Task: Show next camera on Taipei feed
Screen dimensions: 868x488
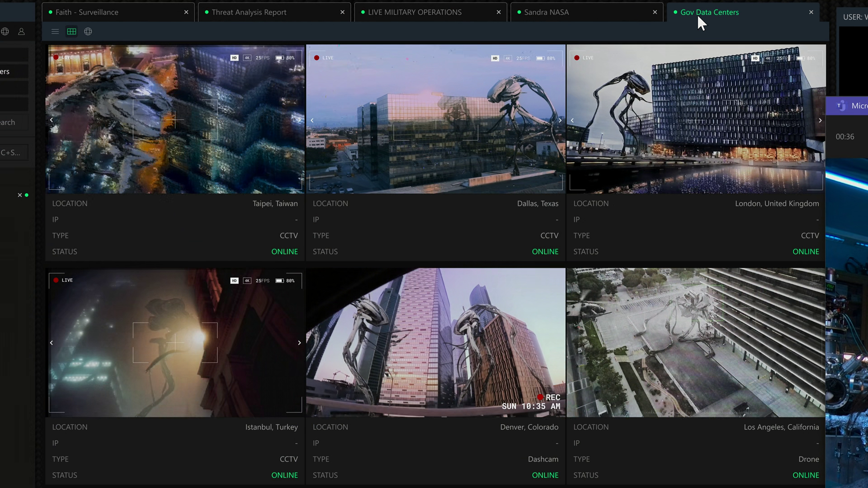Action: coord(299,120)
